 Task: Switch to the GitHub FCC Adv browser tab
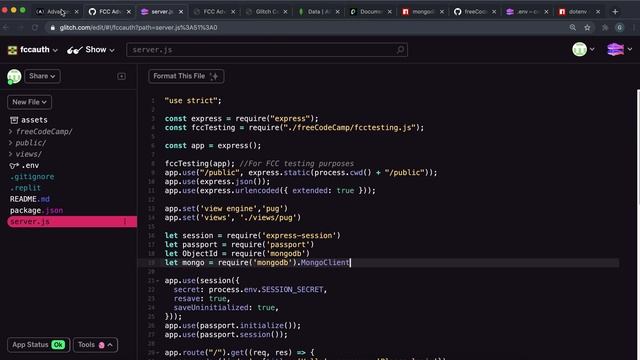(109, 12)
